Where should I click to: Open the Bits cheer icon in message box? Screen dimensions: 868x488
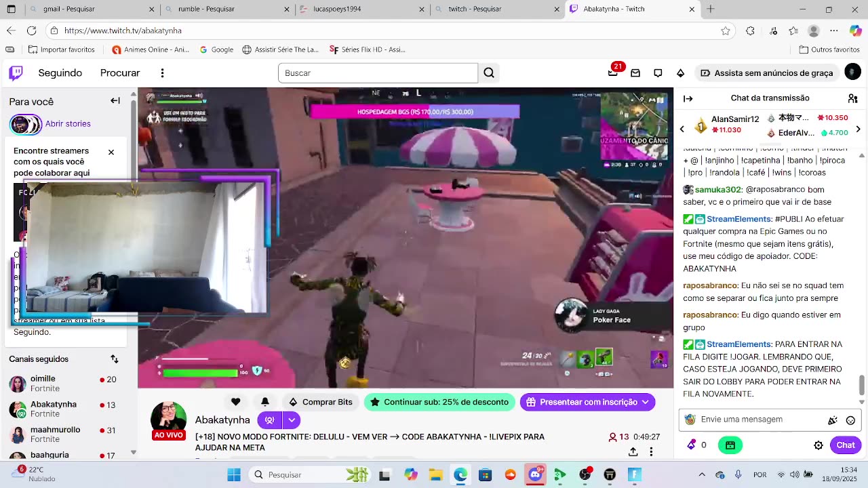[832, 420]
